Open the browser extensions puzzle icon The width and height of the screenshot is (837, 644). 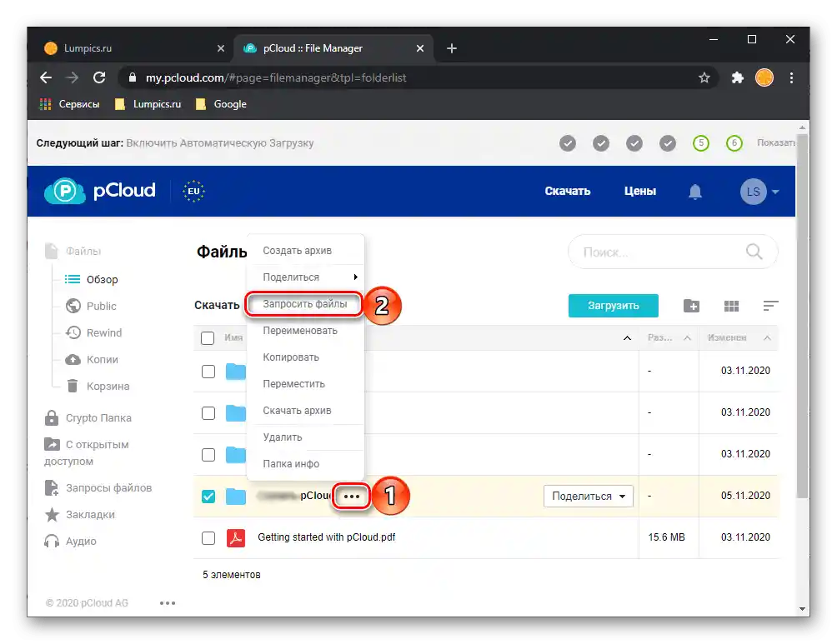[x=737, y=78]
